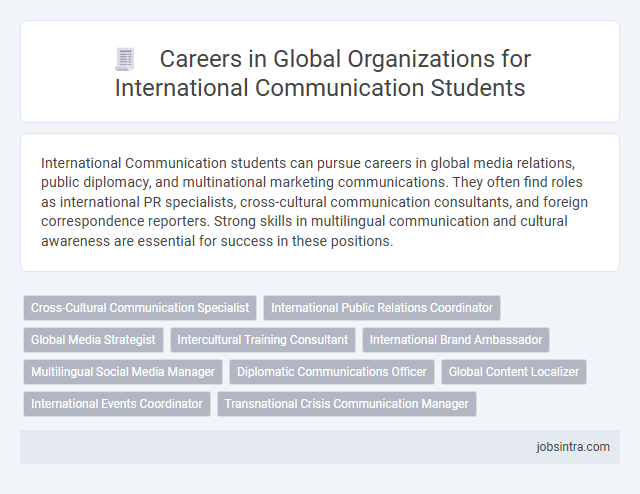
Task: Select the Transnational Crisis Communication Manager tag
Action: click(347, 404)
